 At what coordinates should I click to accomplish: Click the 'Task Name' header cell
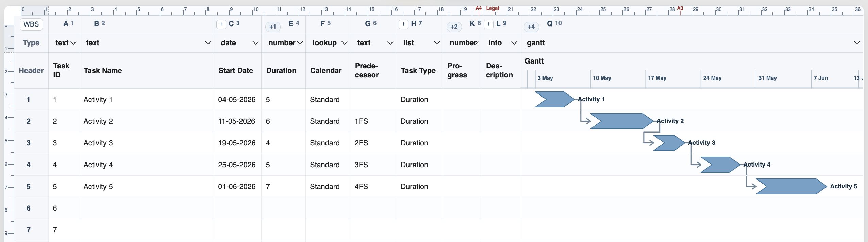click(146, 71)
